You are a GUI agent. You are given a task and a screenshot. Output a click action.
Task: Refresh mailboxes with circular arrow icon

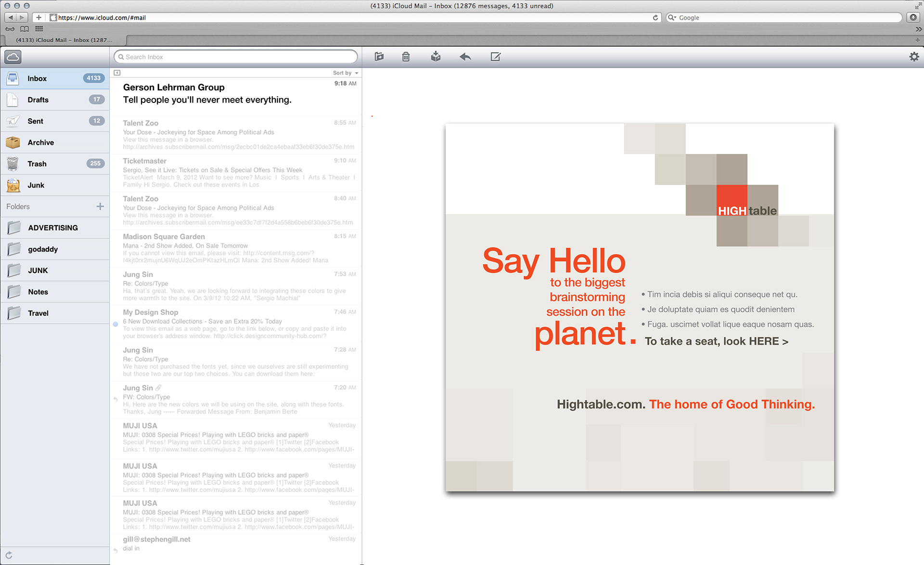coord(9,555)
